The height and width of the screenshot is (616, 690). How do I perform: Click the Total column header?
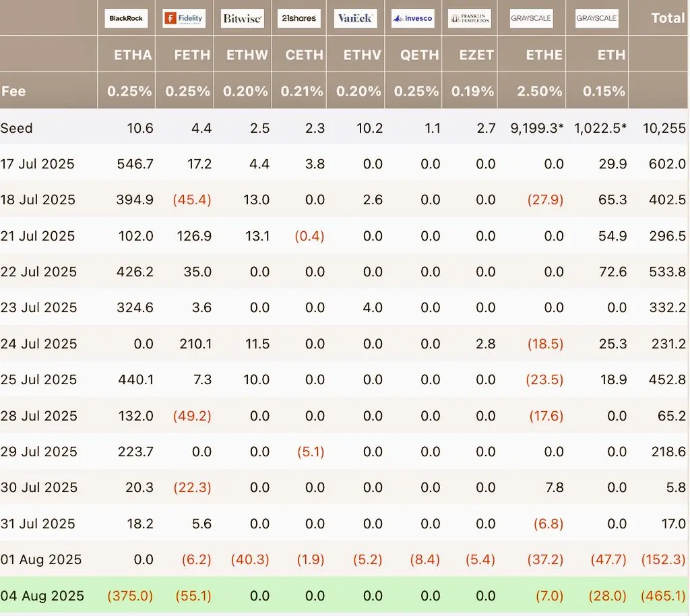(668, 18)
